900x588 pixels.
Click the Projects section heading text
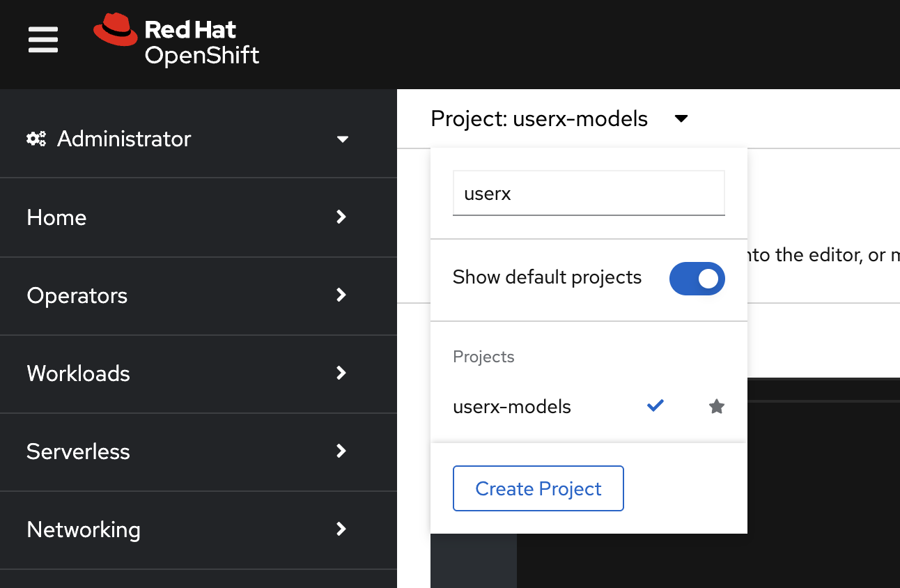coord(483,357)
